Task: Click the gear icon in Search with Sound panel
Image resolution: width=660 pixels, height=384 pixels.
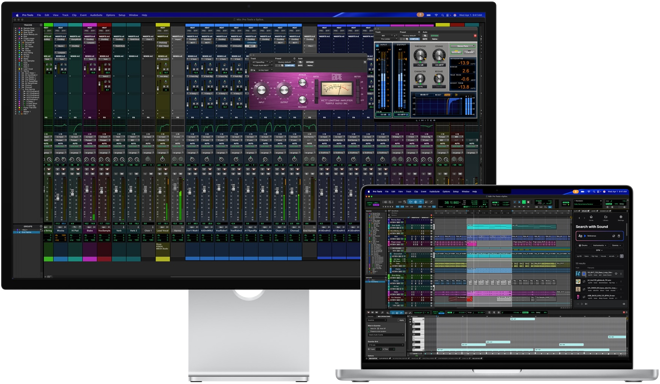Action: (620, 217)
